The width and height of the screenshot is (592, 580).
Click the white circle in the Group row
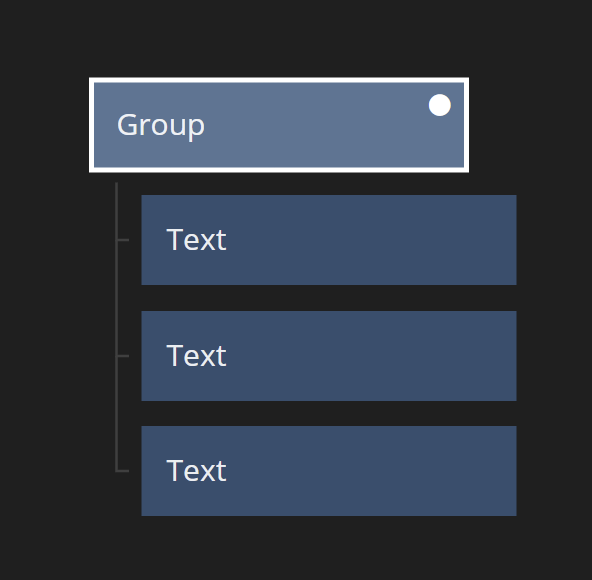pos(439,105)
